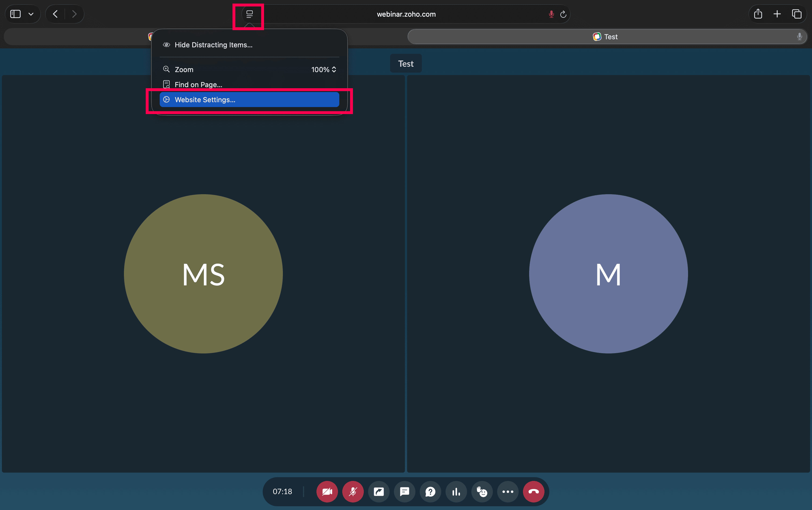The height and width of the screenshot is (510, 812).
Task: Click the webinar.zoho.com address field
Action: point(406,14)
